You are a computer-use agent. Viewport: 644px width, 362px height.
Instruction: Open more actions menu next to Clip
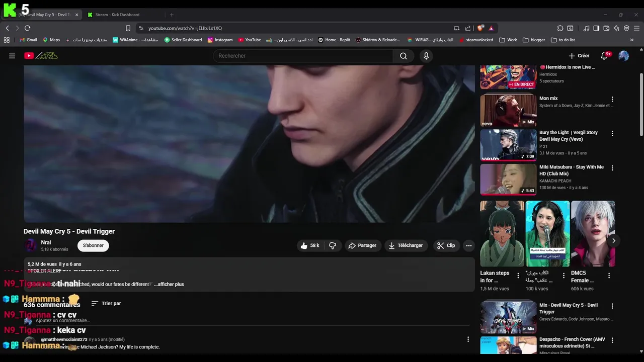[x=469, y=245]
